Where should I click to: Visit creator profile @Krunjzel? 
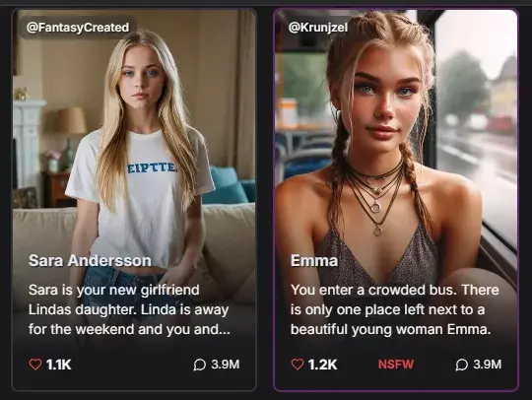click(318, 28)
